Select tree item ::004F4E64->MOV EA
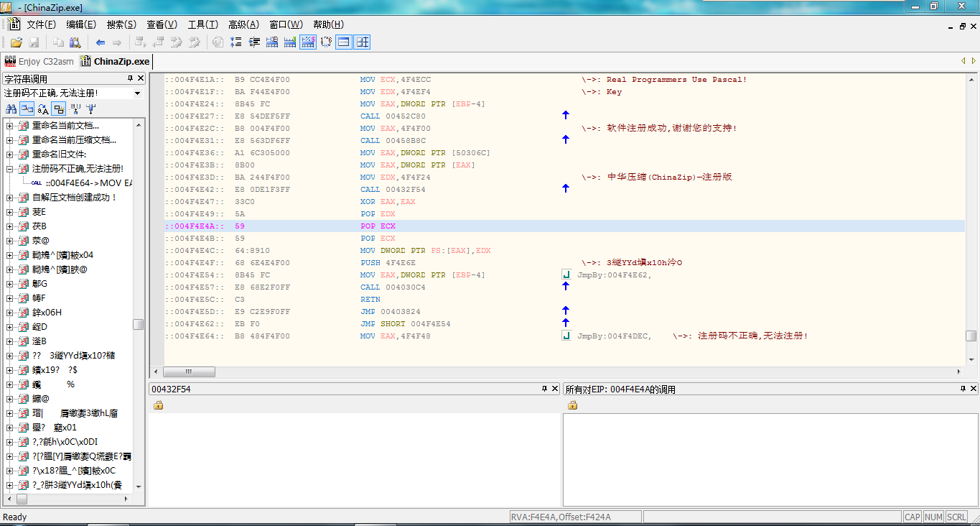This screenshot has height=526, width=980. click(x=88, y=183)
